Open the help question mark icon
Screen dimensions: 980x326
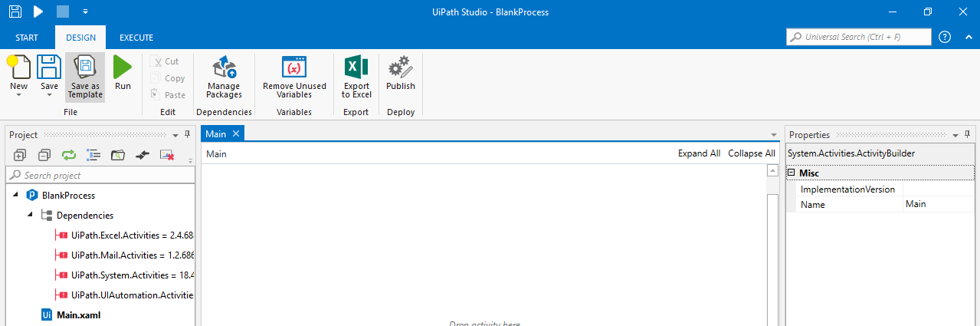(x=945, y=37)
